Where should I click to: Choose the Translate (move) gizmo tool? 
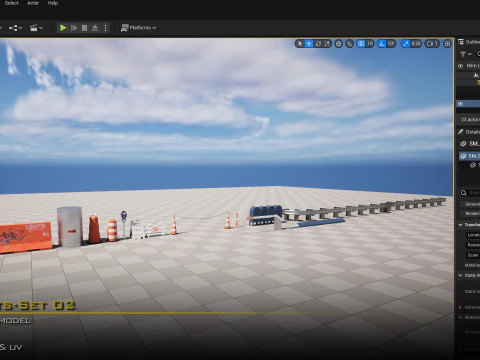[309, 44]
